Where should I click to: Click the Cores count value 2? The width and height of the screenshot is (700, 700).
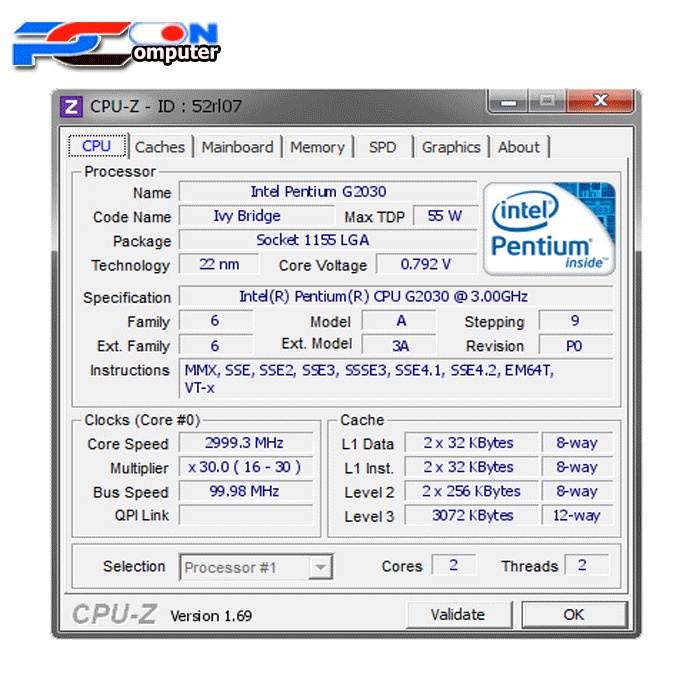pyautogui.click(x=454, y=565)
